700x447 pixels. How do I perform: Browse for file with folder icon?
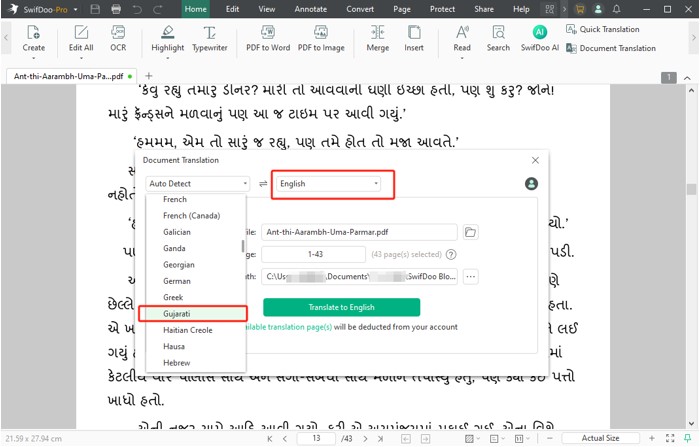pyautogui.click(x=470, y=232)
